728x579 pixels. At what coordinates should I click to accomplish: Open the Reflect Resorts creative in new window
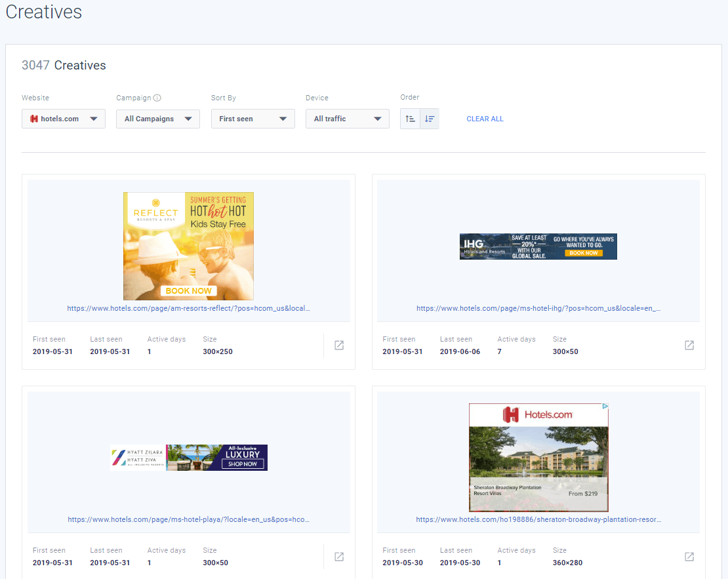click(338, 346)
